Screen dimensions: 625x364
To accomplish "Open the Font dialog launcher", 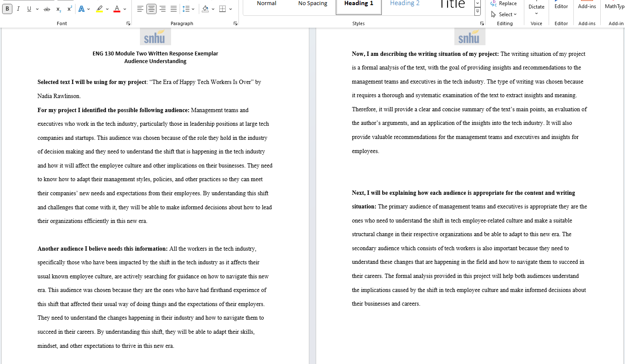I will [128, 23].
